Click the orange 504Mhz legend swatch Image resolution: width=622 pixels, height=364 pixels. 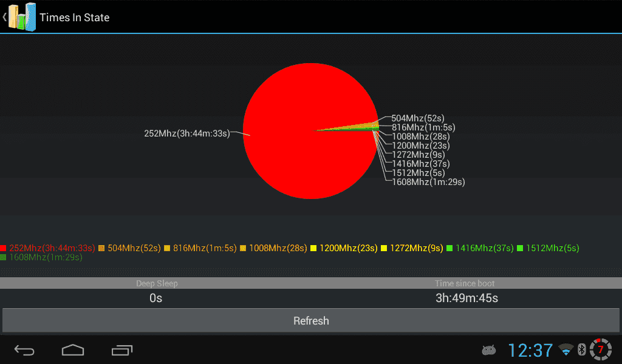tap(101, 248)
